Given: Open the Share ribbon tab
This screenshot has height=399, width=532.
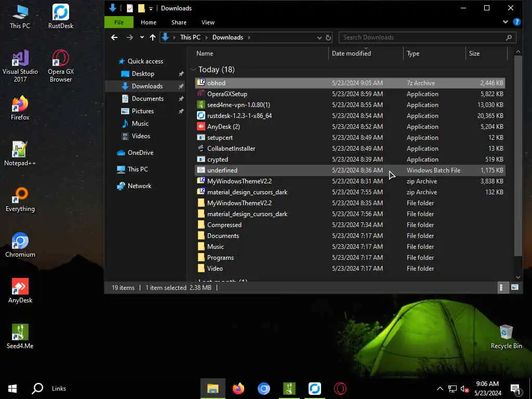Looking at the screenshot, I should (x=179, y=22).
